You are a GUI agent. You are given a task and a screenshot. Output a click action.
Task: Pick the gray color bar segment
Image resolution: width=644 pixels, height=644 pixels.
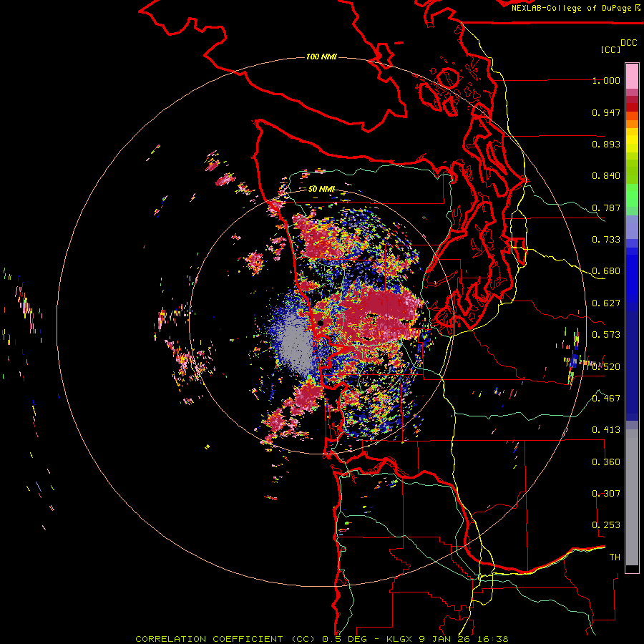click(632, 497)
